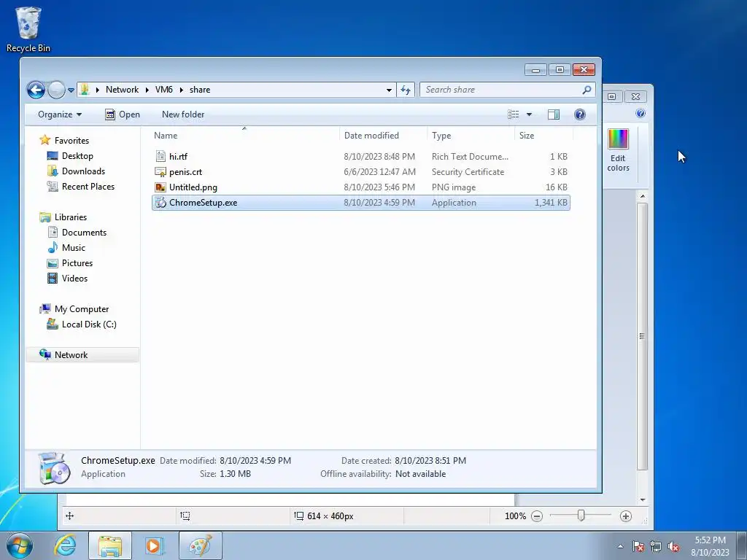Screen dimensions: 747x560
Task: Toggle the preview pane
Action: click(x=554, y=114)
